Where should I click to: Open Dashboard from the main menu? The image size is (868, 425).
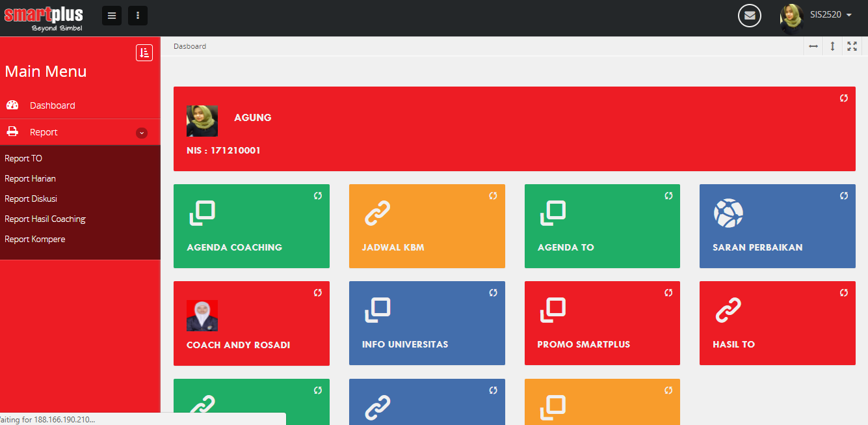pos(52,105)
